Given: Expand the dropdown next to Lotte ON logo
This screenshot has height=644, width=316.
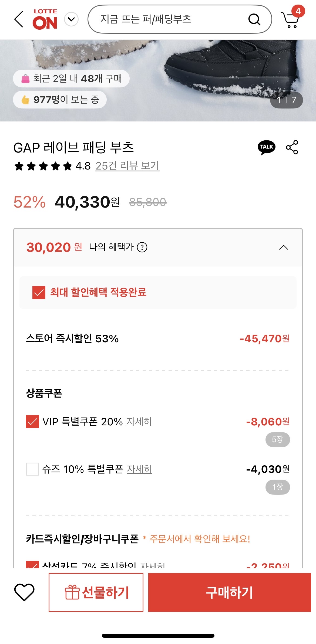Looking at the screenshot, I should pos(71,19).
